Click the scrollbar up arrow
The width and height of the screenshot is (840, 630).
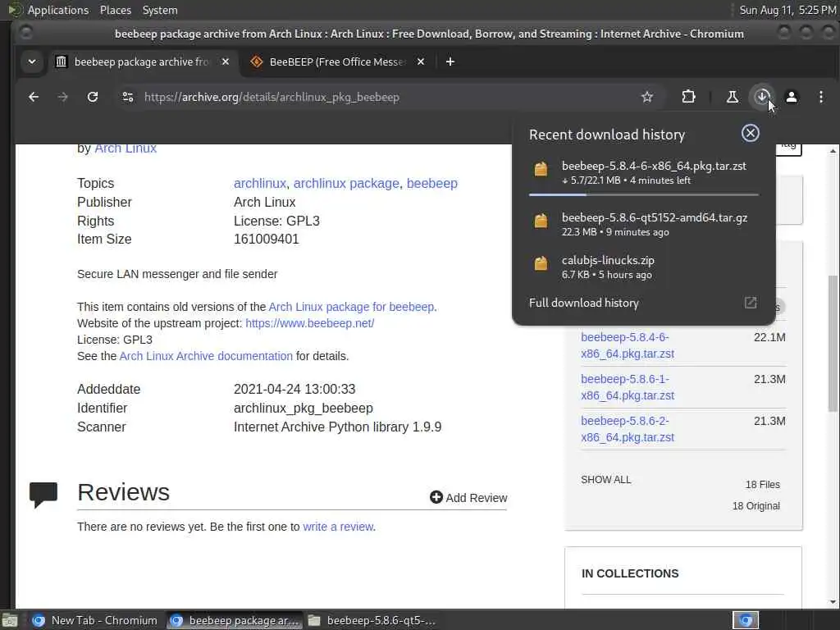[x=833, y=151]
